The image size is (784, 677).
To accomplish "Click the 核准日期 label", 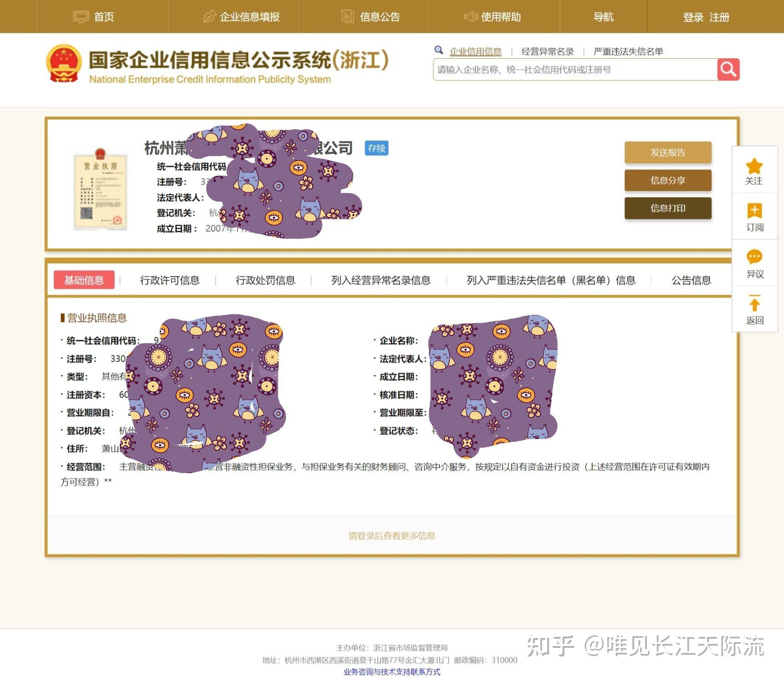I will (x=399, y=395).
